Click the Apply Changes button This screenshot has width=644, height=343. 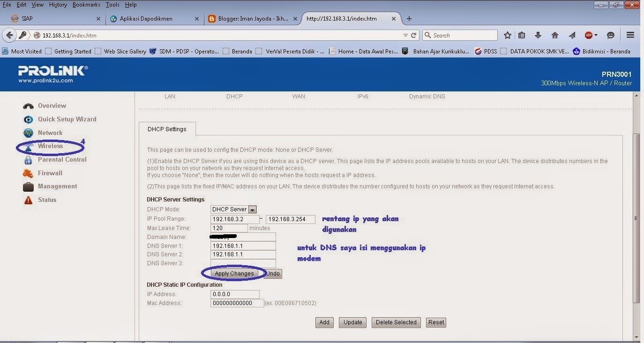[234, 274]
